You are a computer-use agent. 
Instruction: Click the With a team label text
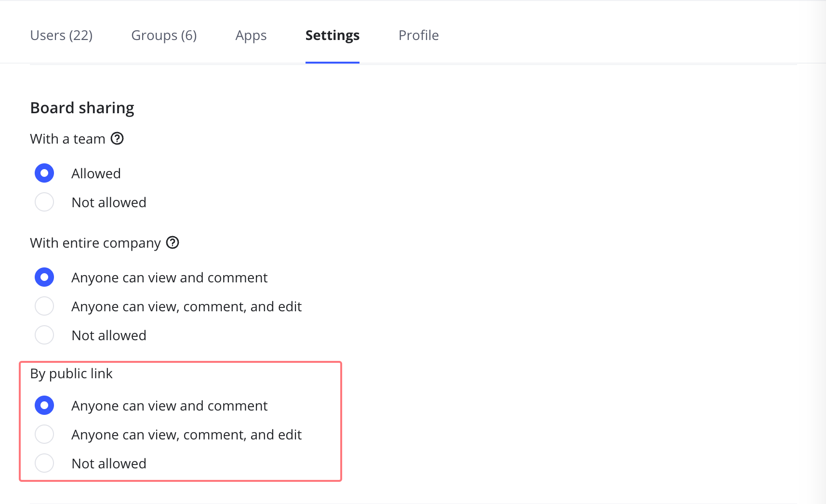pos(67,139)
